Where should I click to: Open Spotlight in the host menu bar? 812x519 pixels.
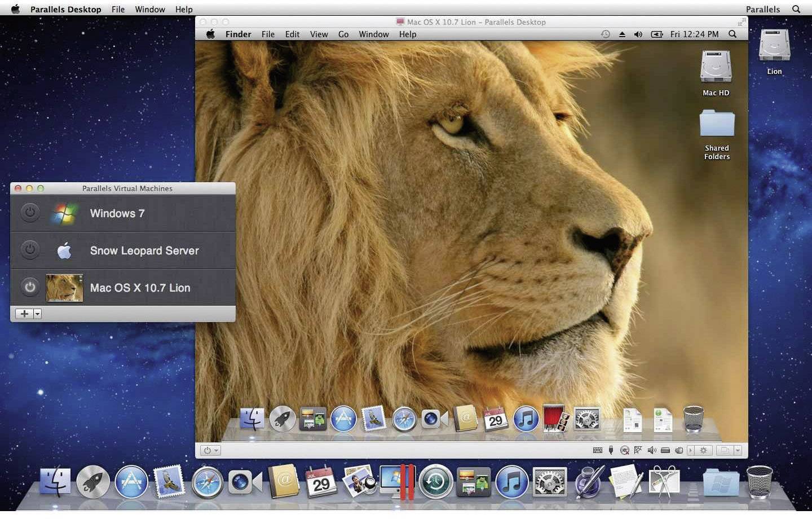click(x=796, y=9)
